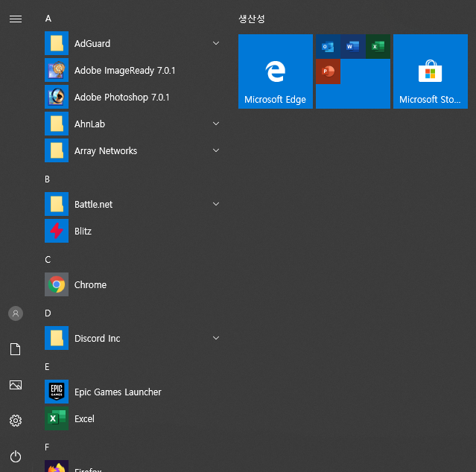Open the Outlook icon in Office tile
The height and width of the screenshot is (472, 476).
[328, 46]
